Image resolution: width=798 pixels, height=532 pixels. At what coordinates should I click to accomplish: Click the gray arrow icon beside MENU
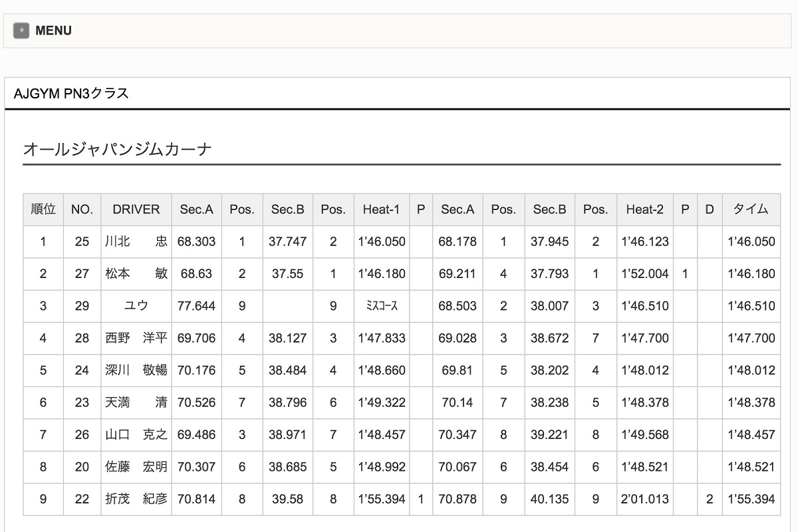21,31
